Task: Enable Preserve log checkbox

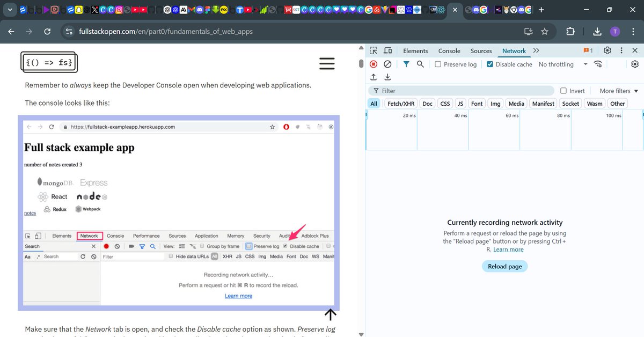Action: (438, 64)
